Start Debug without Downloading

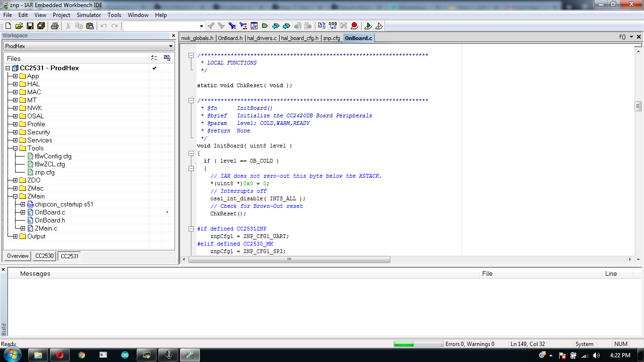(379, 26)
